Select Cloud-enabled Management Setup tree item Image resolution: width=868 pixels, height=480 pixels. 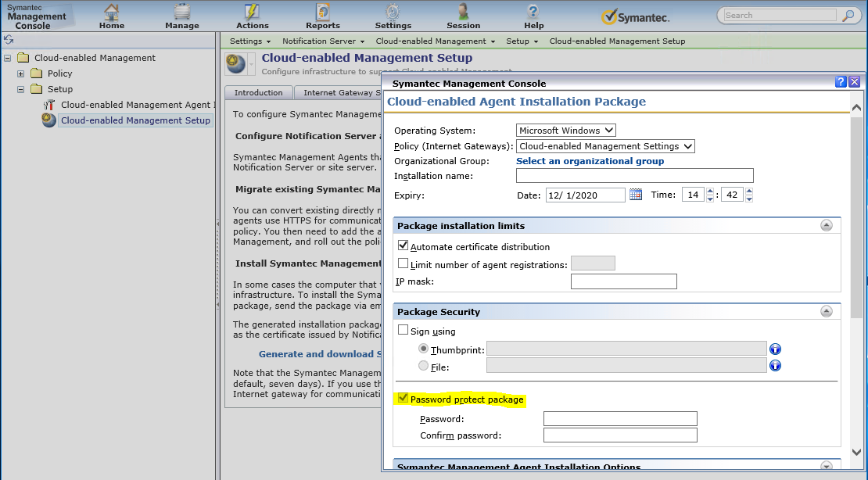135,120
